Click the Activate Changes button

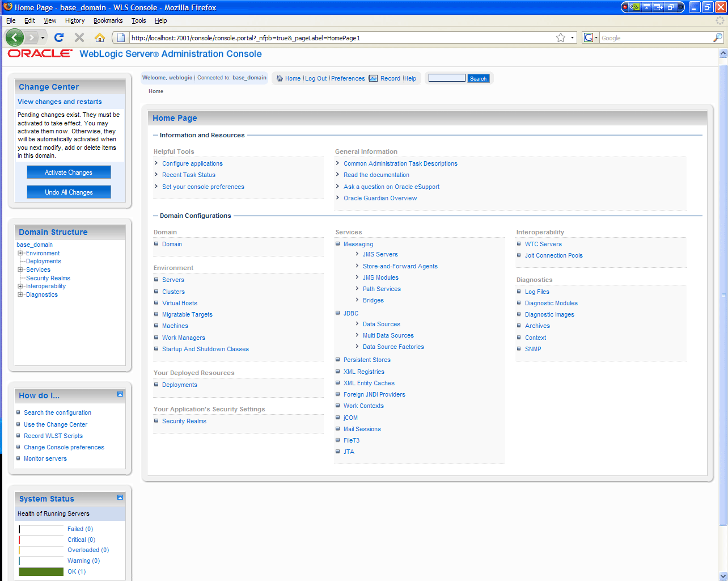(x=69, y=172)
